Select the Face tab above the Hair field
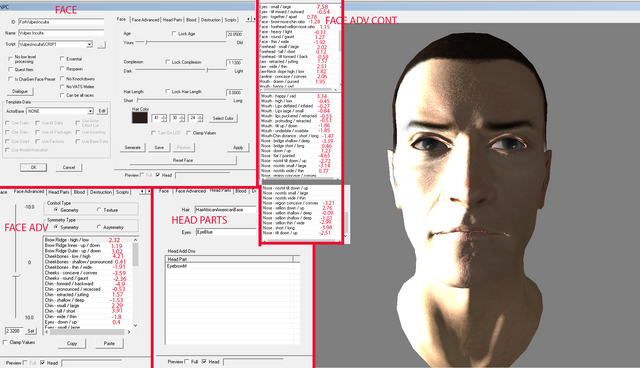Viewport: 640px width, 368px height. [x=164, y=191]
